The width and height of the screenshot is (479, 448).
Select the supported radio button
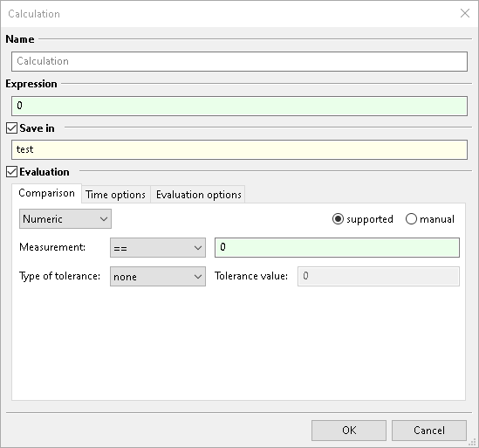pyautogui.click(x=338, y=219)
